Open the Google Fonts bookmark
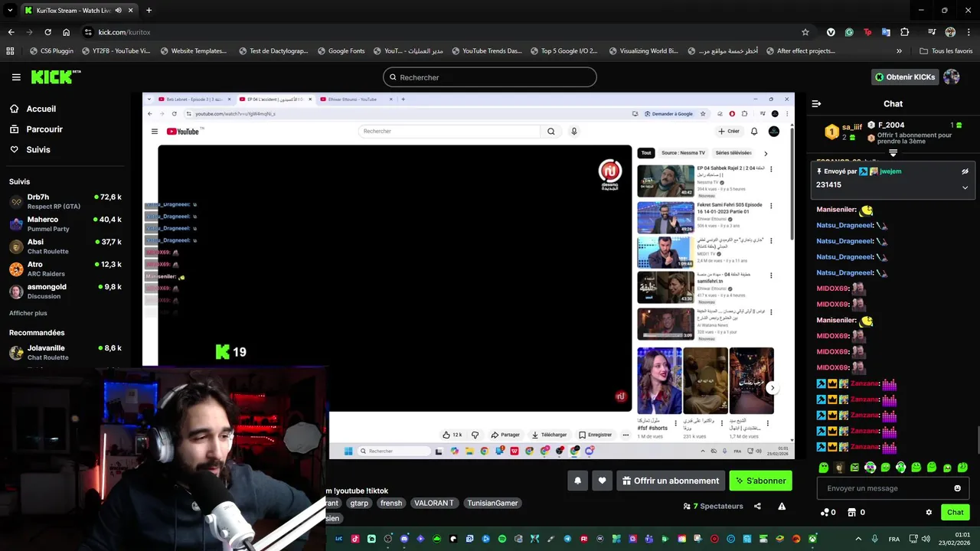The height and width of the screenshot is (551, 980). click(x=340, y=51)
